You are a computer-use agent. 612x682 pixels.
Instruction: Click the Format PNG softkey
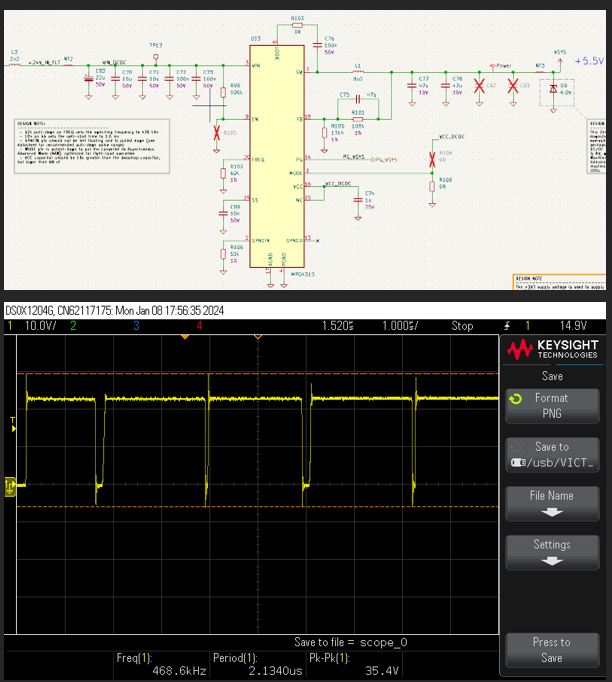coord(552,406)
